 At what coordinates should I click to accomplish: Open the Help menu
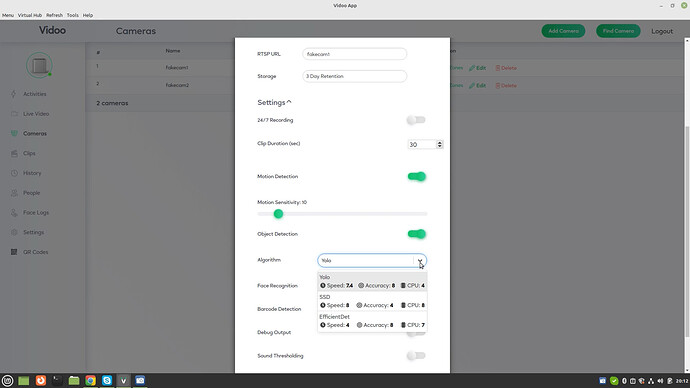click(x=88, y=15)
